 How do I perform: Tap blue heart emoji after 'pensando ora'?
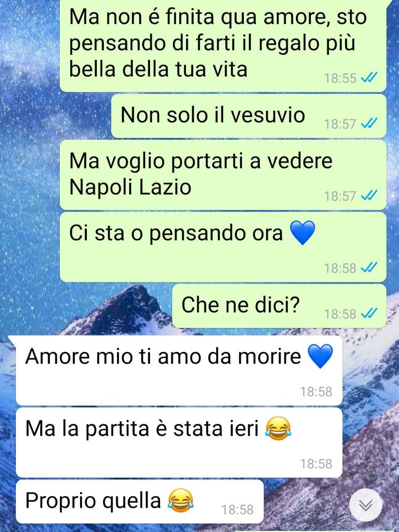(x=302, y=233)
